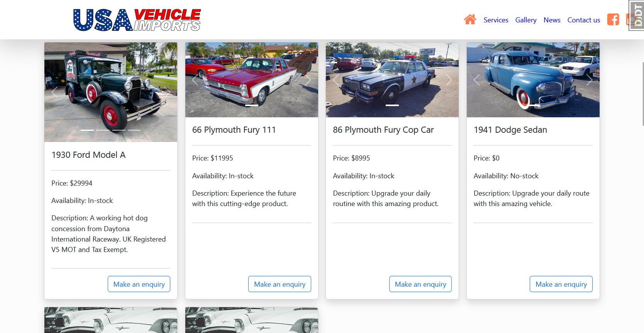644x333 pixels.
Task: Open the Services menu item
Action: click(496, 20)
